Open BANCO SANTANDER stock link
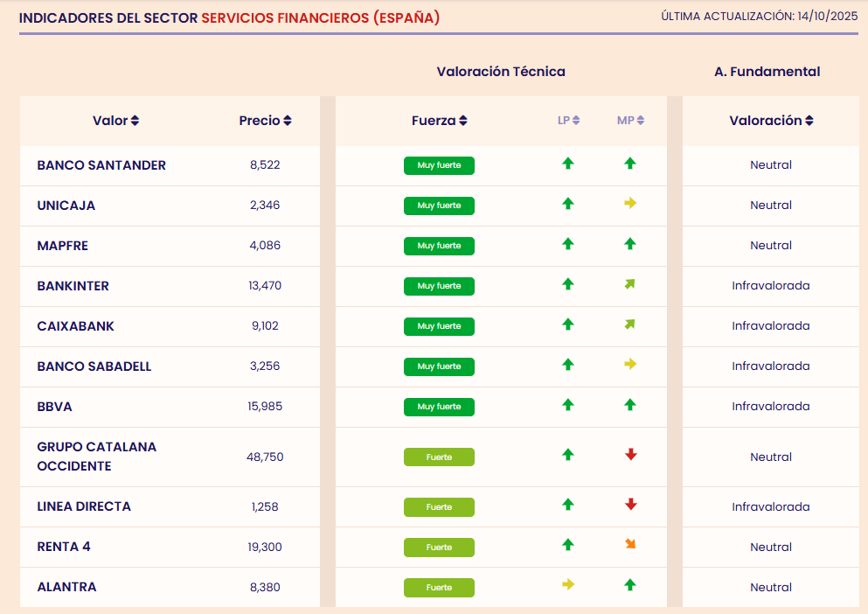This screenshot has width=868, height=614. point(101,165)
